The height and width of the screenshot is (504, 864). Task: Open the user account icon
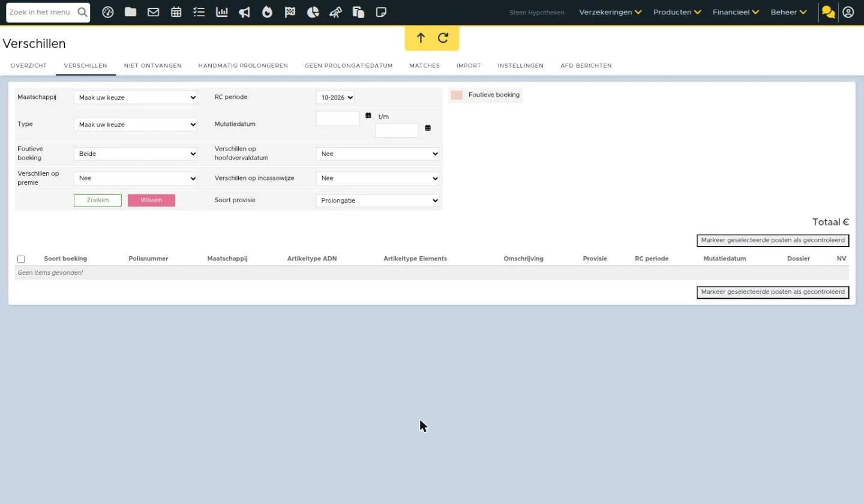(x=848, y=12)
